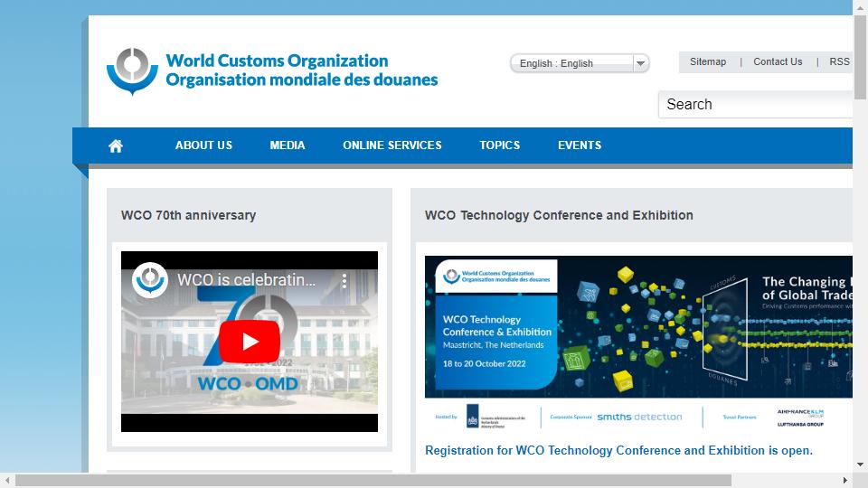Click the horizontal scrollbar thumb
The width and height of the screenshot is (868, 488).
pyautogui.click(x=373, y=480)
